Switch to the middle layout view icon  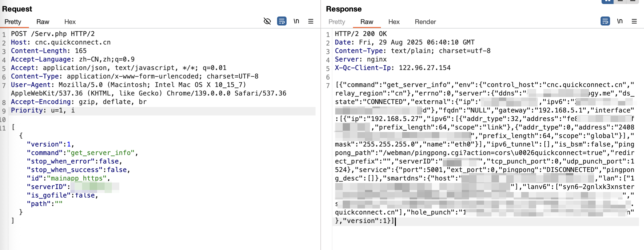point(620,1)
